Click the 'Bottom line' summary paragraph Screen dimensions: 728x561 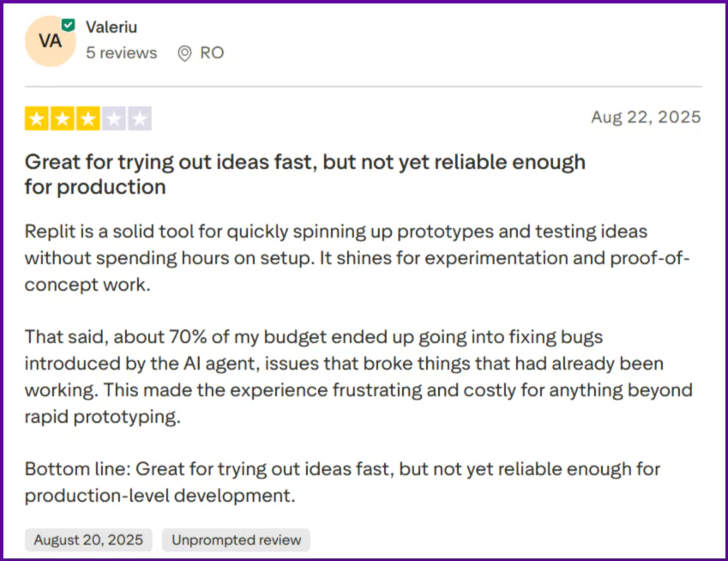tap(341, 482)
